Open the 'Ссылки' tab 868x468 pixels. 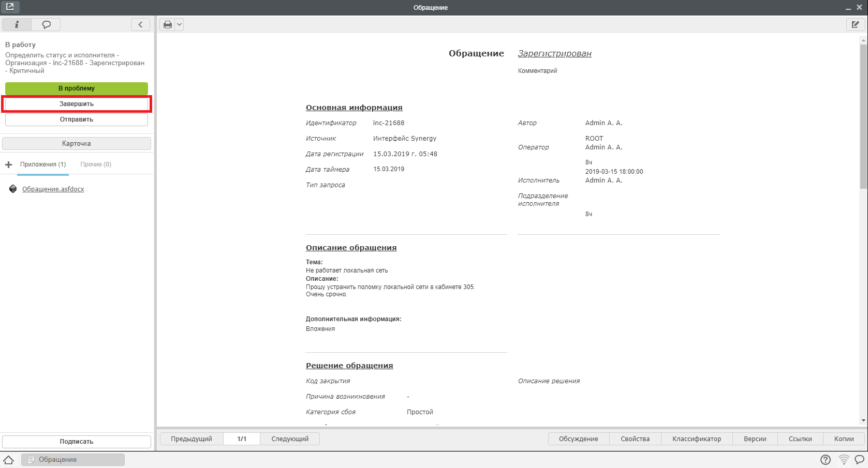point(800,439)
